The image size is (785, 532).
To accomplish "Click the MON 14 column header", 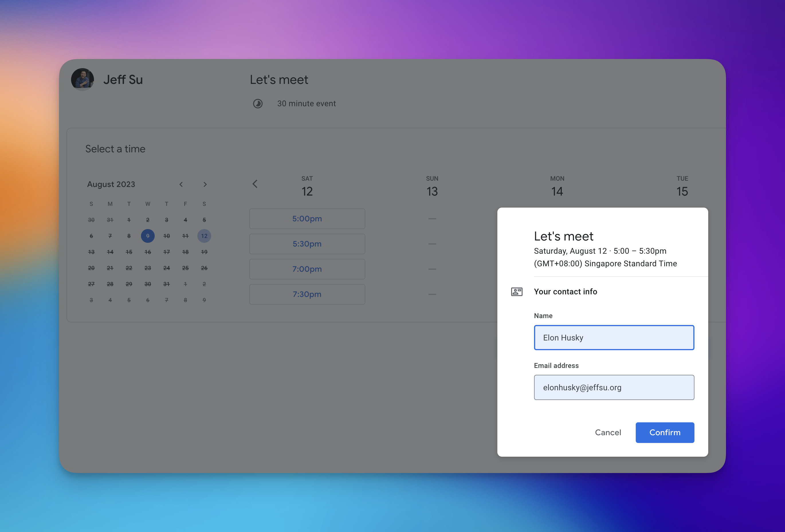I will [x=557, y=186].
